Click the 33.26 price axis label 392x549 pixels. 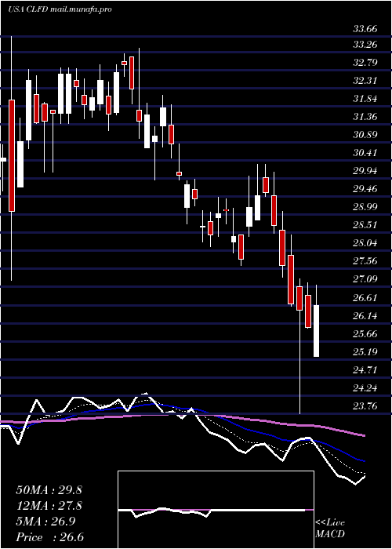pos(365,45)
